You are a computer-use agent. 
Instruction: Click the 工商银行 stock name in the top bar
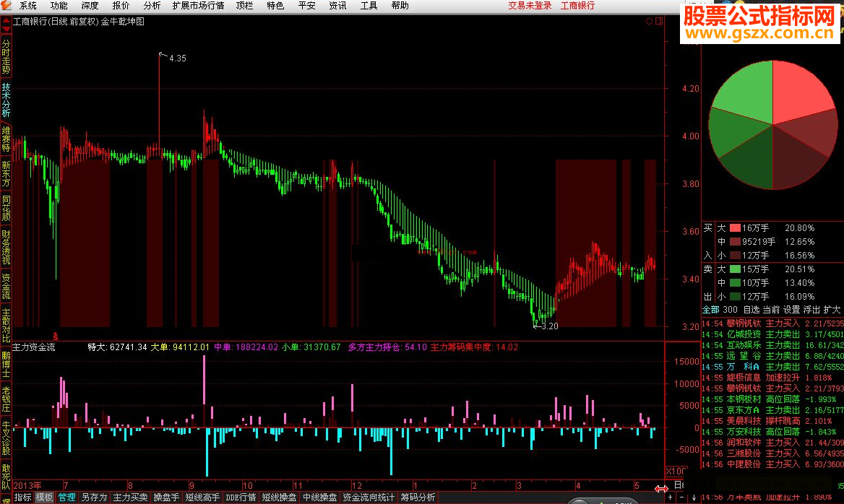click(577, 5)
